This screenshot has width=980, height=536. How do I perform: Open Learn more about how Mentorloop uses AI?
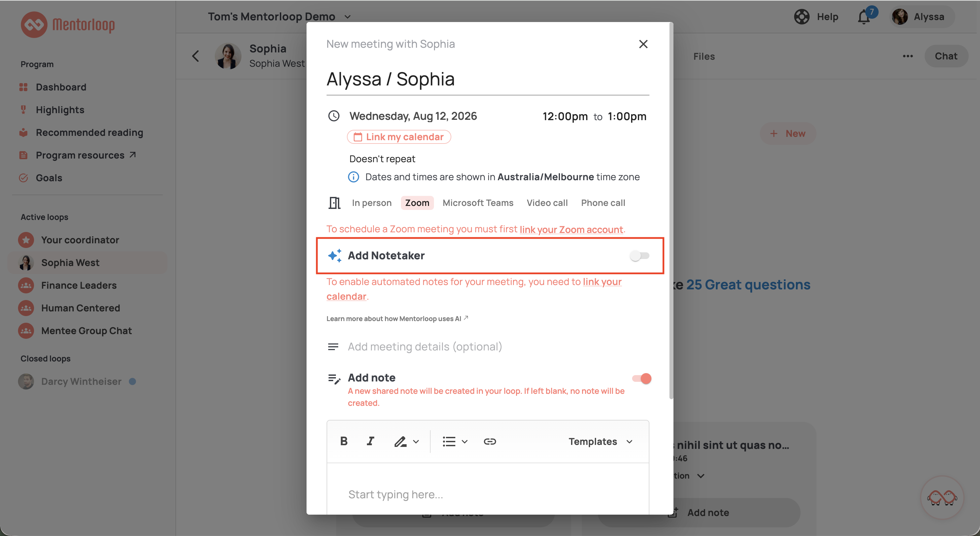coord(397,319)
